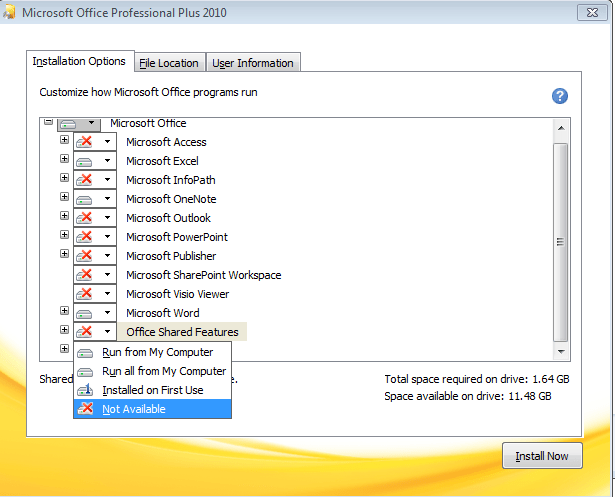Choose Not Available in the dropdown menu

coord(153,409)
